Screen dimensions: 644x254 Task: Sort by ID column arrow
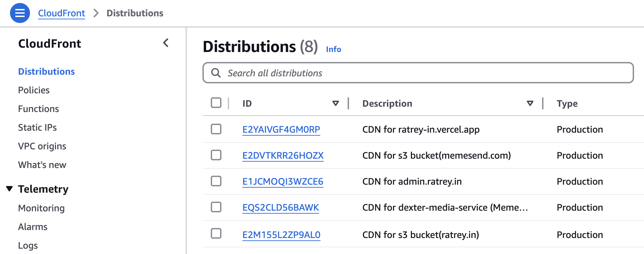pyautogui.click(x=336, y=103)
